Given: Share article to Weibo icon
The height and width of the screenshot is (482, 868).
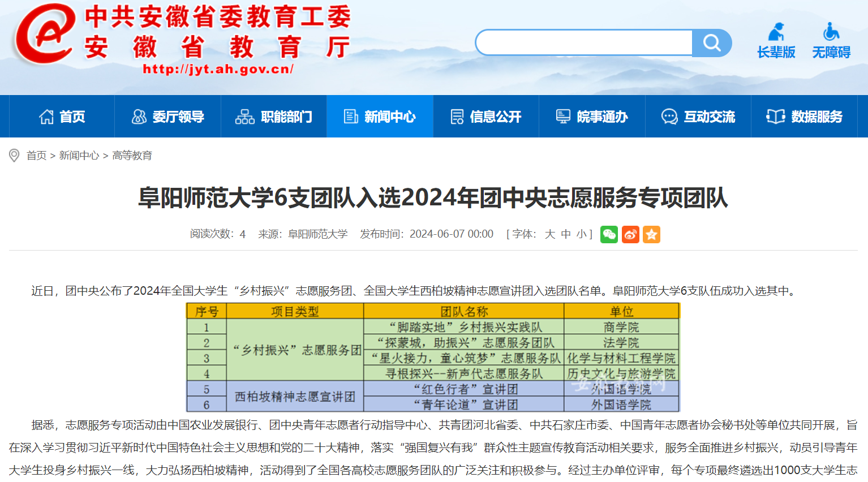Looking at the screenshot, I should pyautogui.click(x=630, y=234).
